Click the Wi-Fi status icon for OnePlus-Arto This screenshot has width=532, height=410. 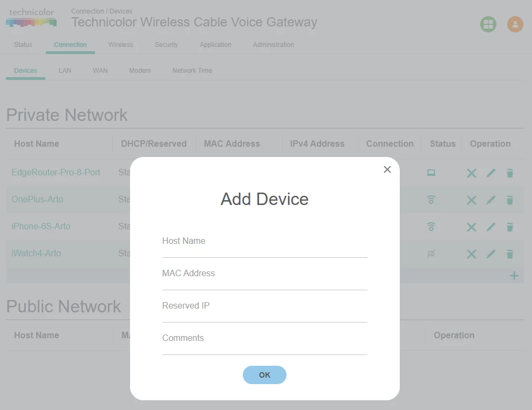coord(431,200)
